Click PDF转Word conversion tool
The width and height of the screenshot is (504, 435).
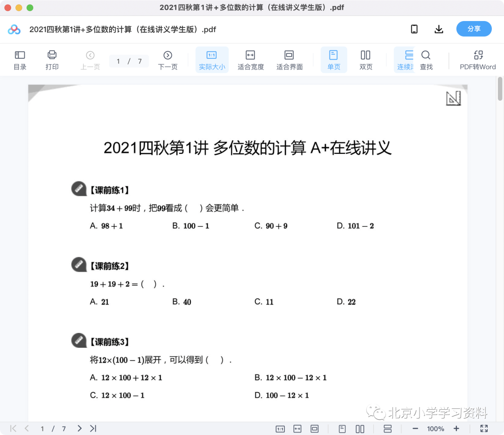click(x=478, y=60)
